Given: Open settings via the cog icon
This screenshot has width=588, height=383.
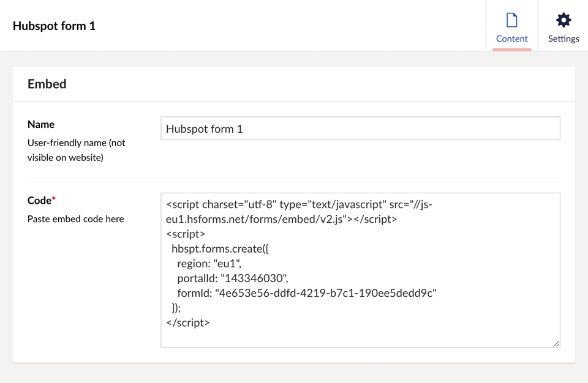Looking at the screenshot, I should 563,20.
